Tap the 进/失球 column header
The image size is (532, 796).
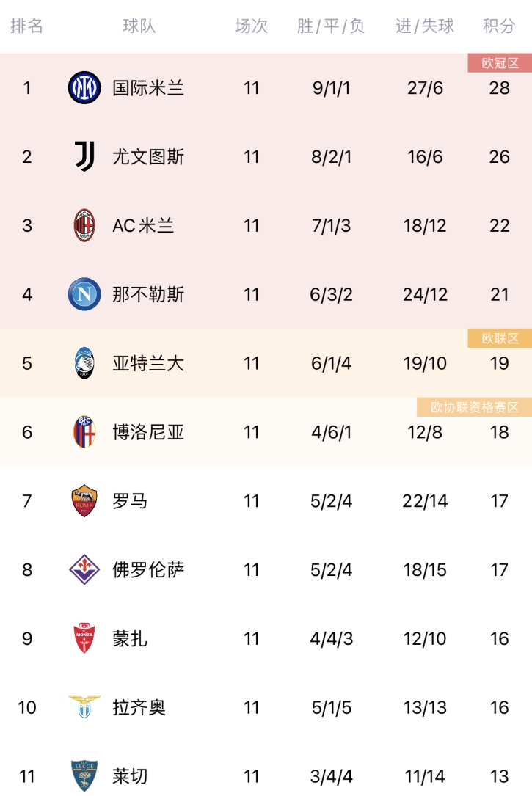(425, 26)
